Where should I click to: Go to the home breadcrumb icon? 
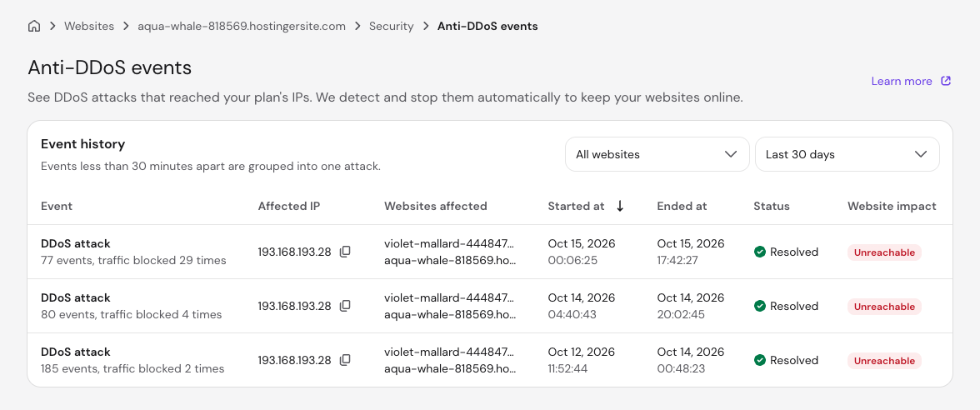click(34, 26)
